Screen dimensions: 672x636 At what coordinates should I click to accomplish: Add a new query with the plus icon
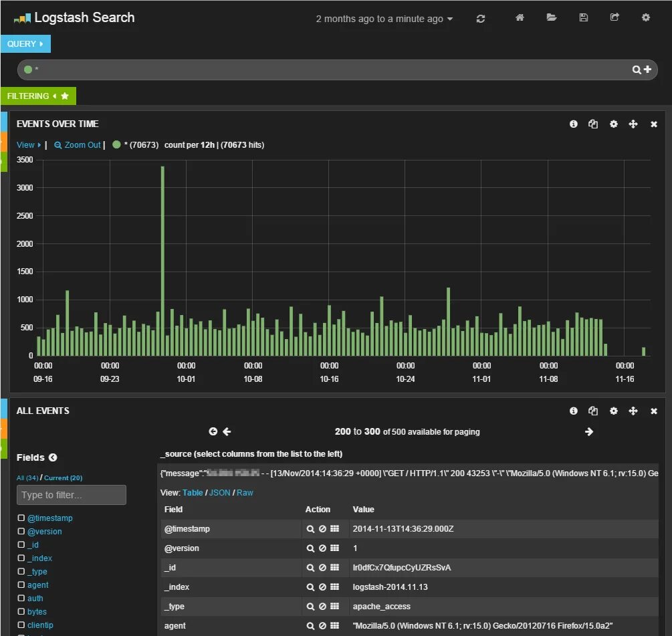pos(647,69)
